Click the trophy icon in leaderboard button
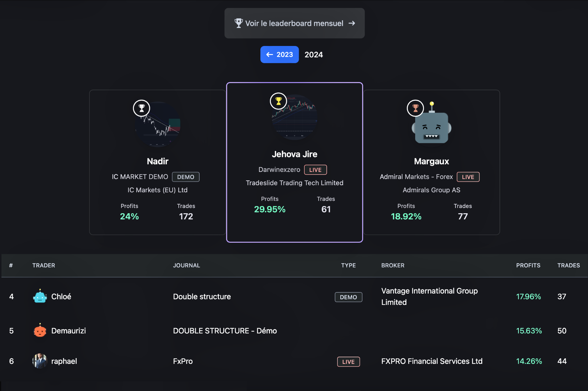The width and height of the screenshot is (588, 391). [239, 23]
